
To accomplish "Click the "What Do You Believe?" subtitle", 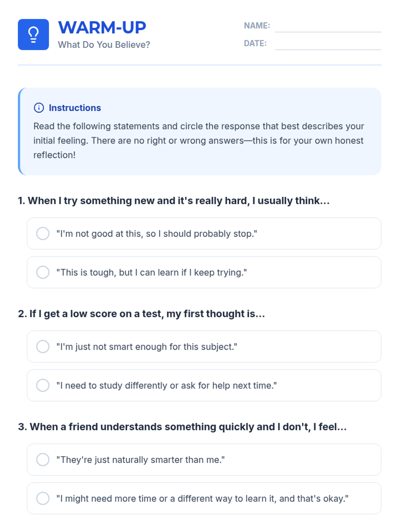I will (104, 45).
